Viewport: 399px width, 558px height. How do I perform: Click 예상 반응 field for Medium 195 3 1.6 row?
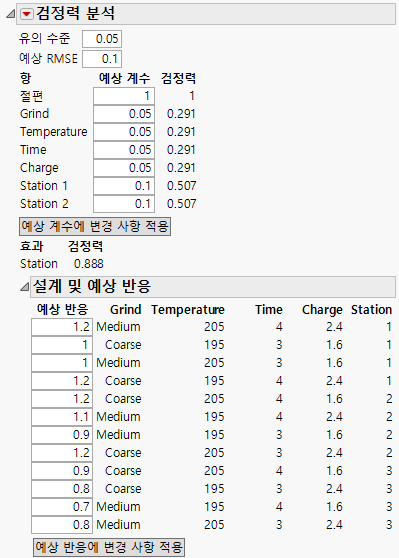pos(62,435)
